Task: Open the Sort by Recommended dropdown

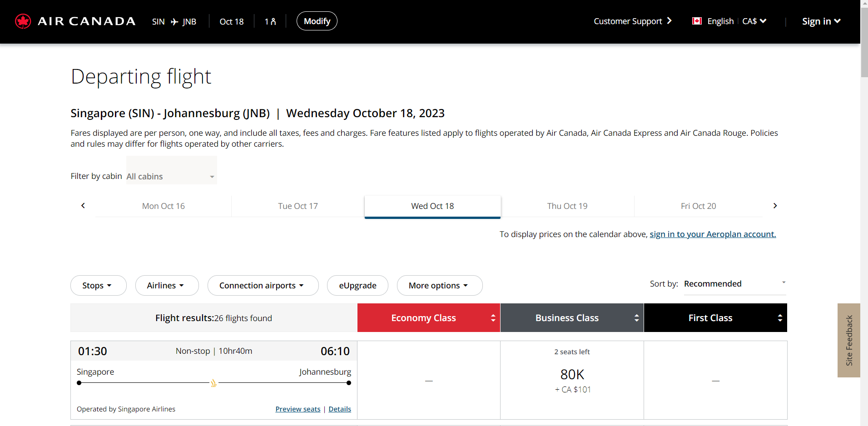Action: [734, 284]
